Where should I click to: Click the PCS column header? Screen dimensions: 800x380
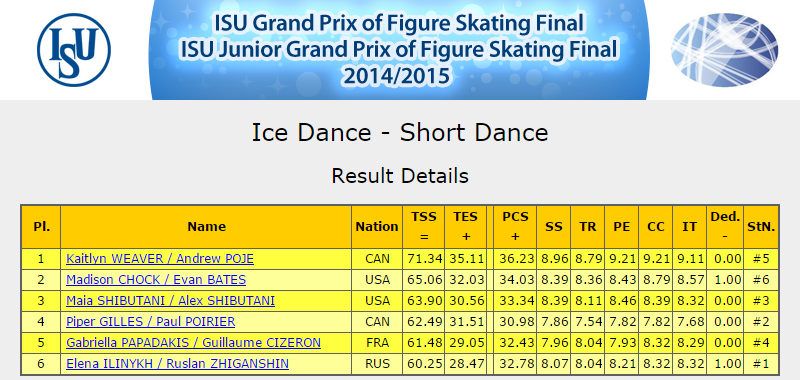tap(515, 227)
